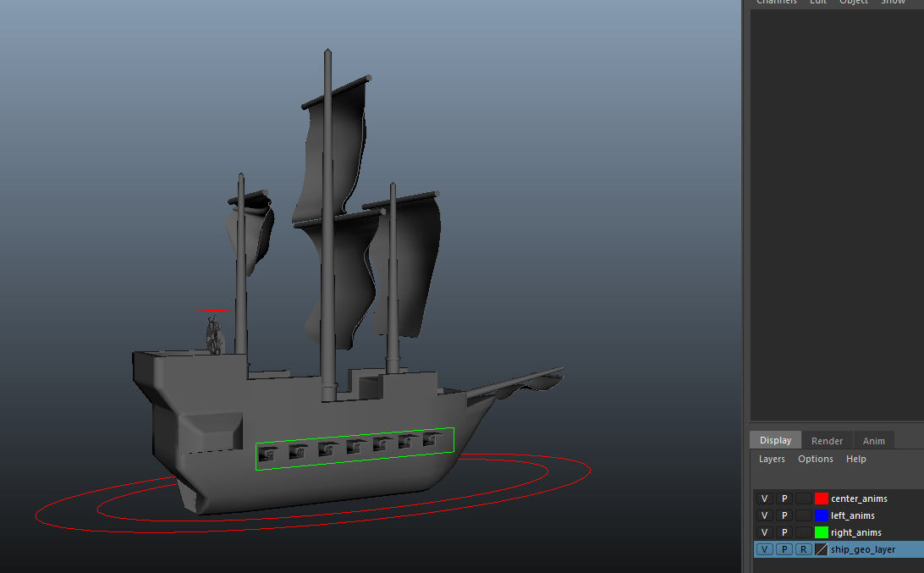
Task: Select the Display layer tab
Action: coord(775,440)
